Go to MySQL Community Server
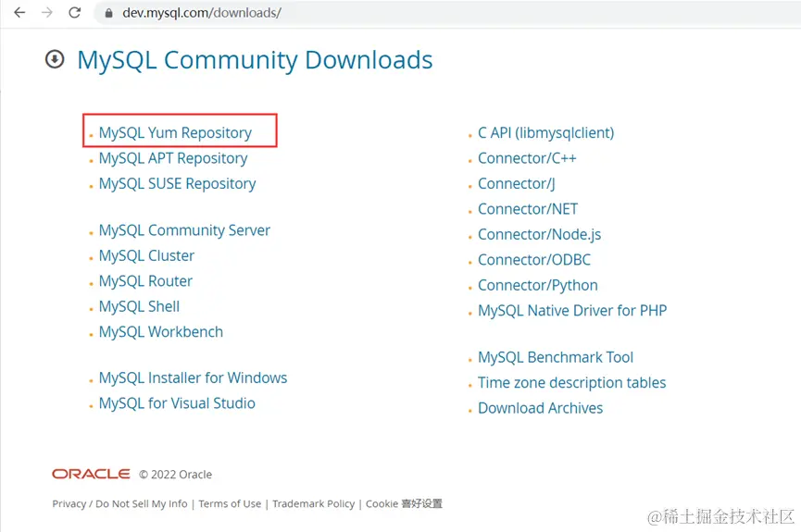The width and height of the screenshot is (801, 532). (x=184, y=230)
